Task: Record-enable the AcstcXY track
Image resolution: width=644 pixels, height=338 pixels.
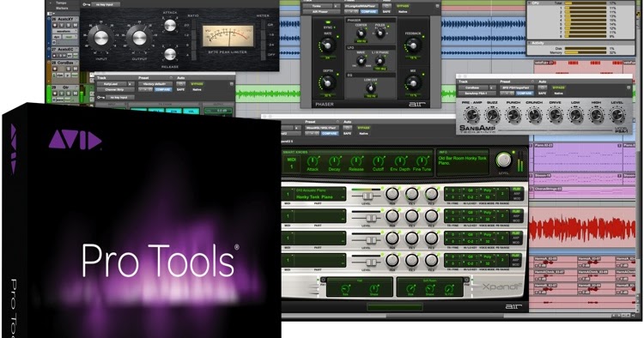Action: pos(56,26)
